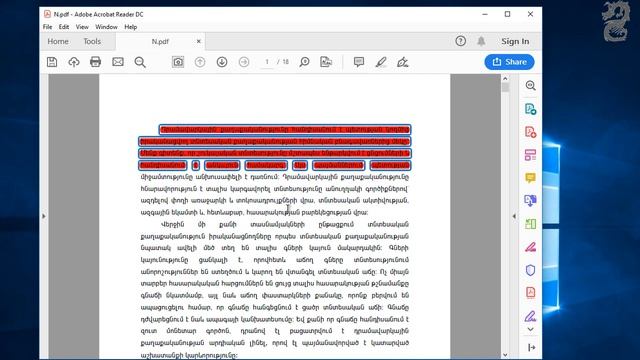Open the Help question mark icon

click(460, 41)
